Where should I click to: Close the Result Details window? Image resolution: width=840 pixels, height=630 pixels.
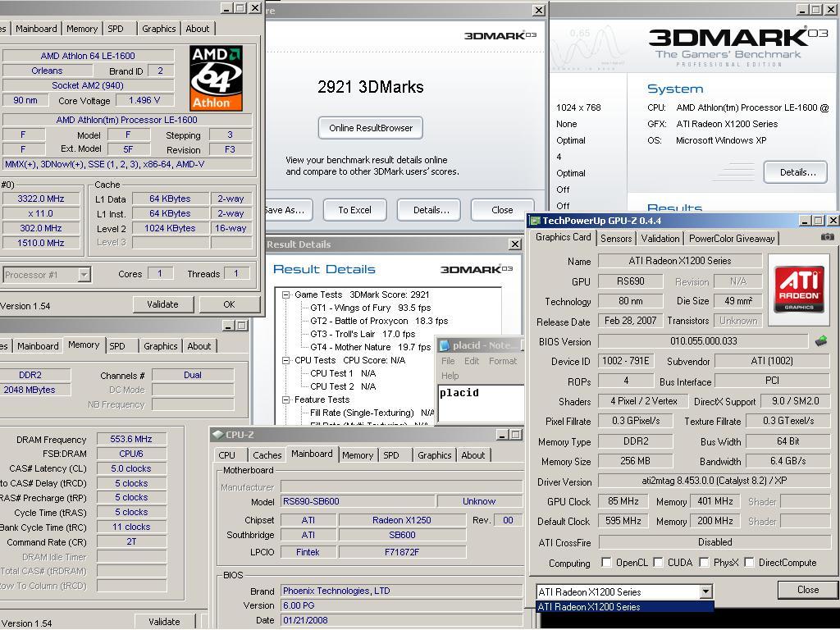point(515,244)
